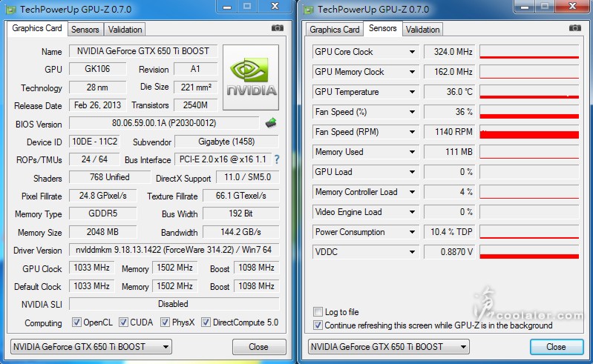Switch to Sensors tab in left window
This screenshot has height=364, width=593.
[85, 30]
